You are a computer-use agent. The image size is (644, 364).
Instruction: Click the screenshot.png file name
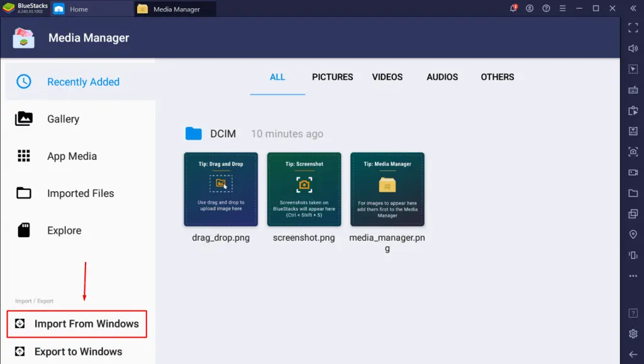pyautogui.click(x=304, y=238)
